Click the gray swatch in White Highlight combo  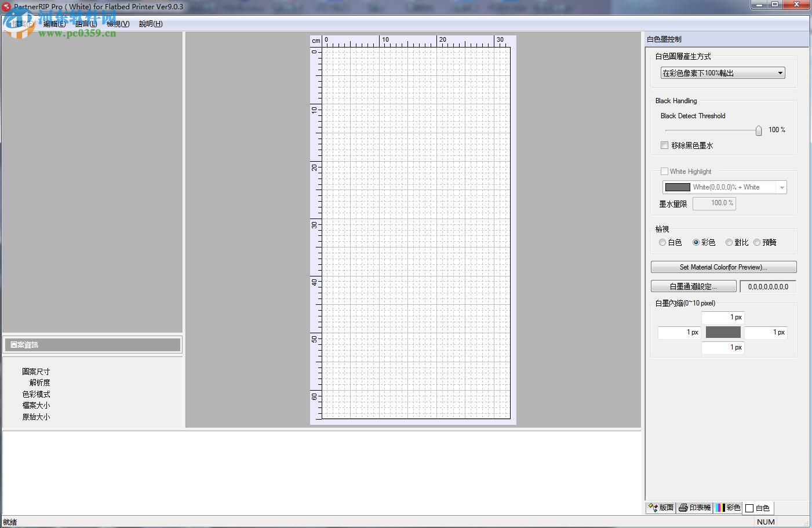(678, 187)
